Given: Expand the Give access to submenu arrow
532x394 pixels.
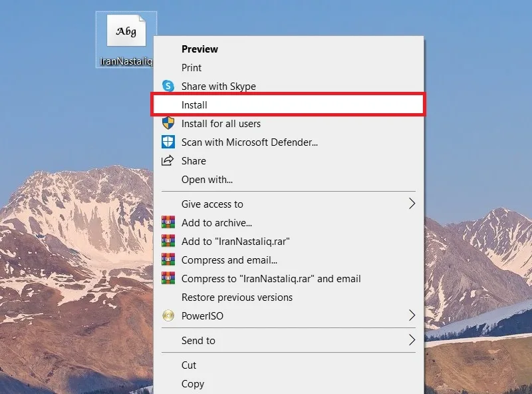Looking at the screenshot, I should pyautogui.click(x=412, y=204).
